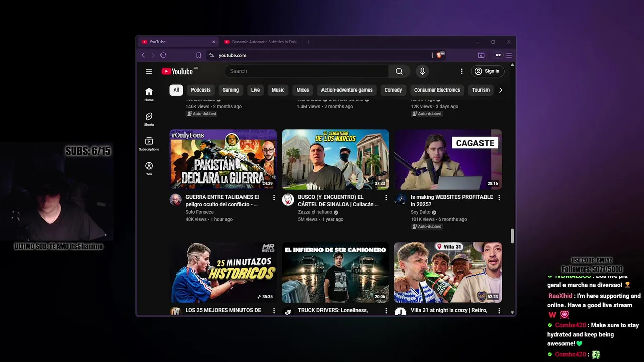644x362 pixels.
Task: Open Shorts in the sidebar
Action: 149,119
